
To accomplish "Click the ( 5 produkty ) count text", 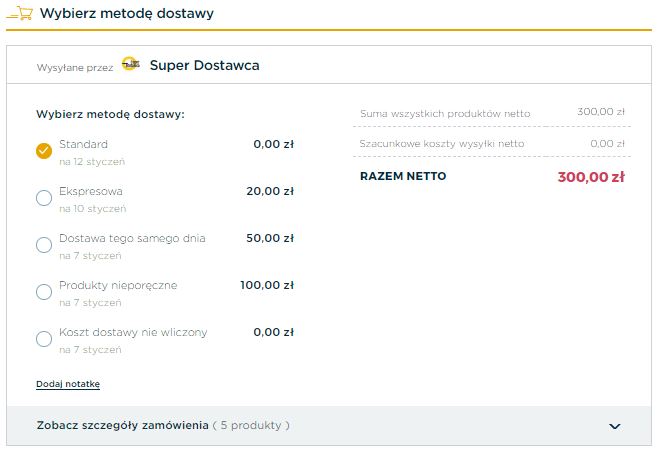I will 251,425.
